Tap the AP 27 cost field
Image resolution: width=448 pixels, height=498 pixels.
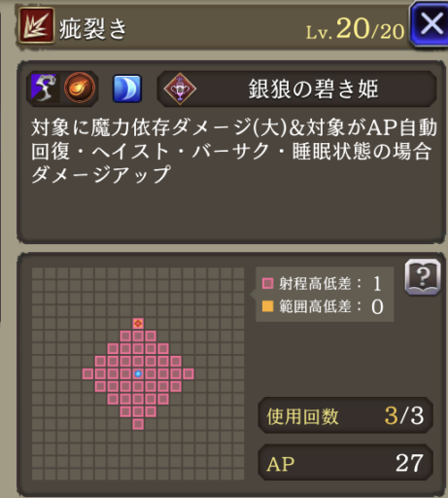(x=345, y=463)
